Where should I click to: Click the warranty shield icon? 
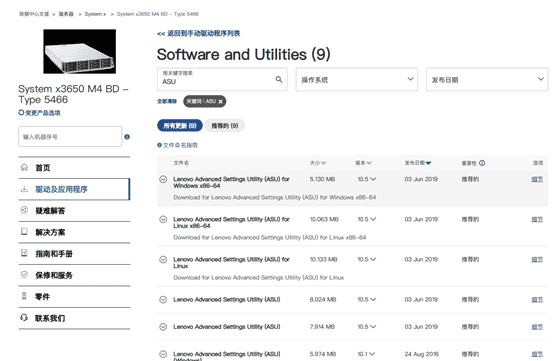[24, 274]
